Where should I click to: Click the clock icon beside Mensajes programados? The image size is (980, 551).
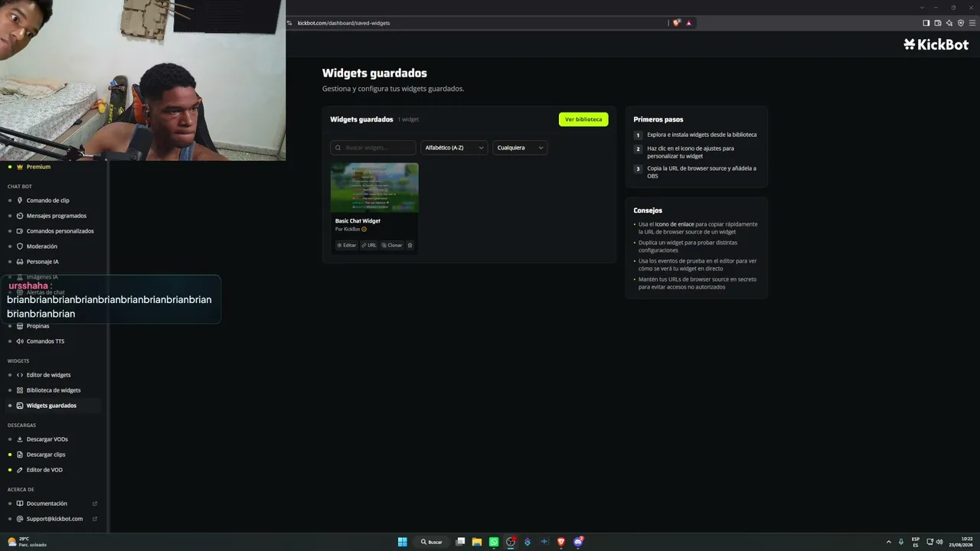point(20,216)
